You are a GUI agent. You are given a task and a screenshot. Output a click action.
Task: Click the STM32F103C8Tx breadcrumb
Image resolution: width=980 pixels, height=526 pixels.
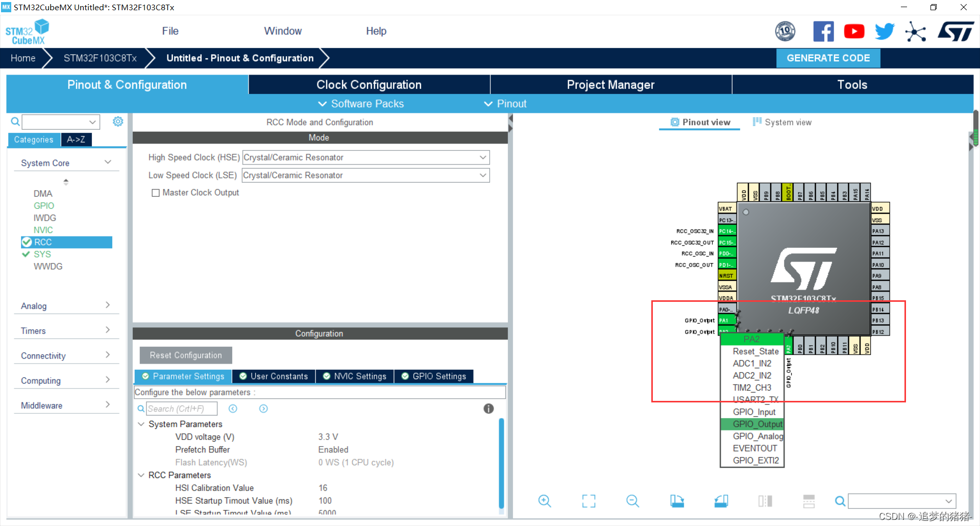tap(100, 58)
